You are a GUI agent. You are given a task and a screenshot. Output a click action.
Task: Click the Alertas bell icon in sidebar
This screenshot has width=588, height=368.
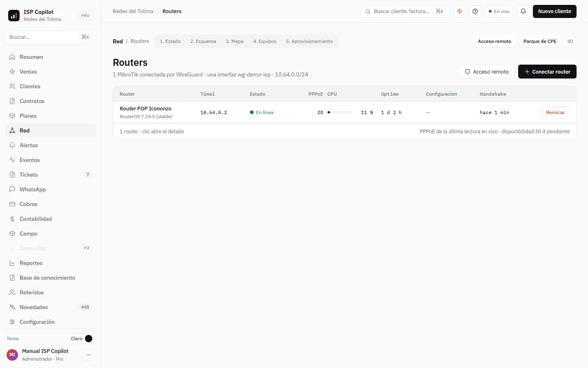(x=12, y=145)
